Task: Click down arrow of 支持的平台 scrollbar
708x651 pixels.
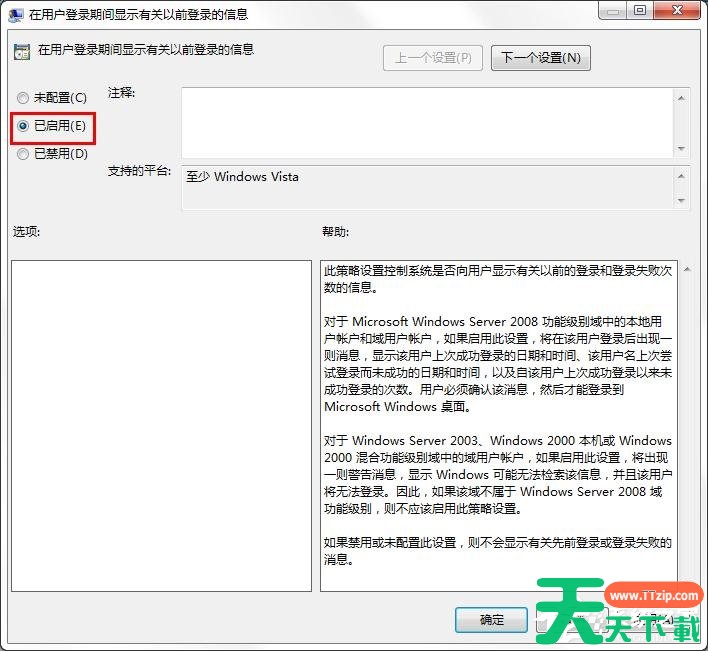Action: [682, 201]
